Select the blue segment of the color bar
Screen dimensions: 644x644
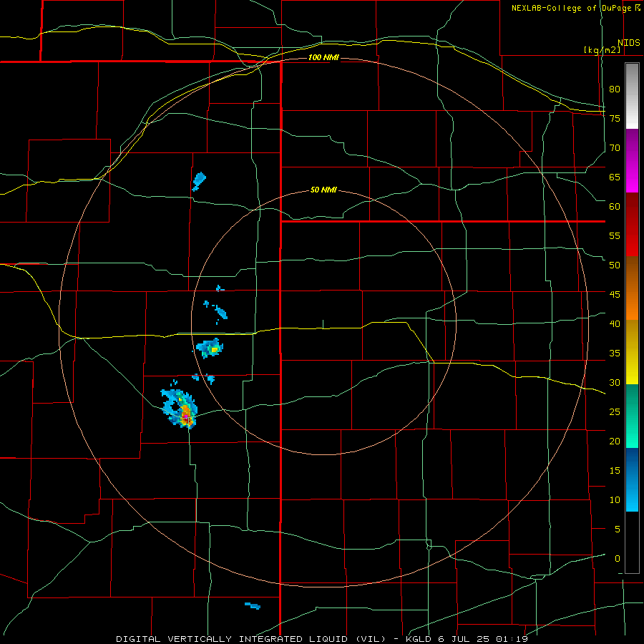pyautogui.click(x=632, y=479)
